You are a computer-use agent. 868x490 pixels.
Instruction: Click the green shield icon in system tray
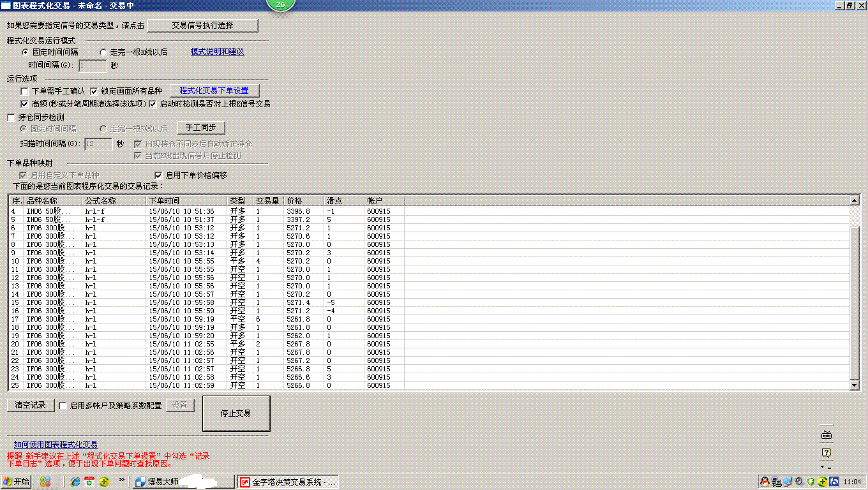click(811, 481)
